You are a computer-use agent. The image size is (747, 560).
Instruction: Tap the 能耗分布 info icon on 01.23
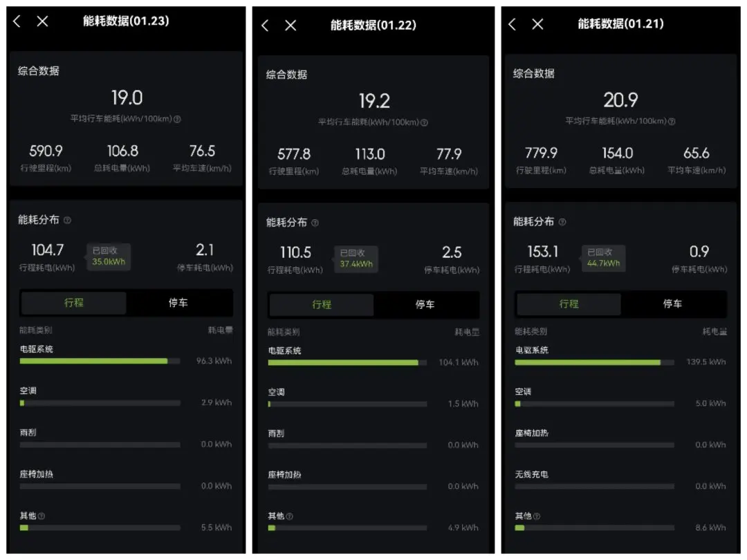(67, 220)
